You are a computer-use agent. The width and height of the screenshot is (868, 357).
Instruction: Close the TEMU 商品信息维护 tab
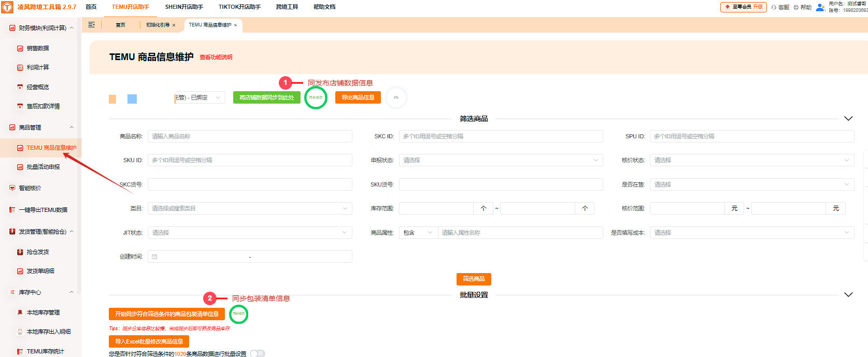click(235, 25)
